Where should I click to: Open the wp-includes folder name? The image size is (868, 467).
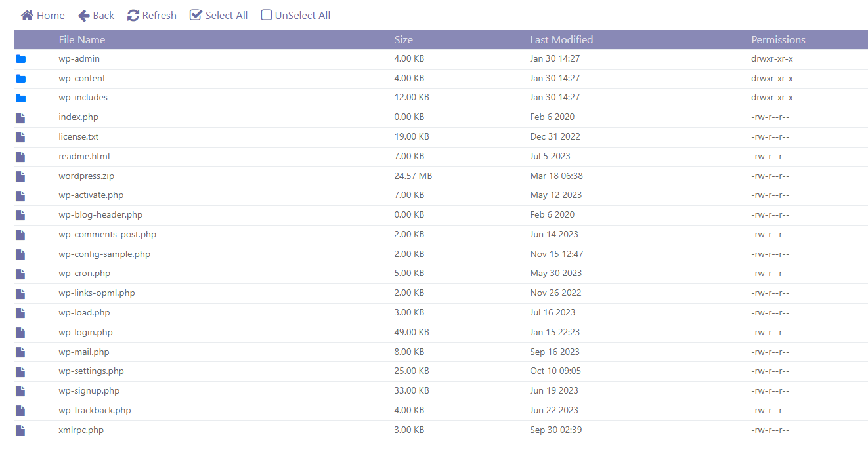pyautogui.click(x=83, y=97)
